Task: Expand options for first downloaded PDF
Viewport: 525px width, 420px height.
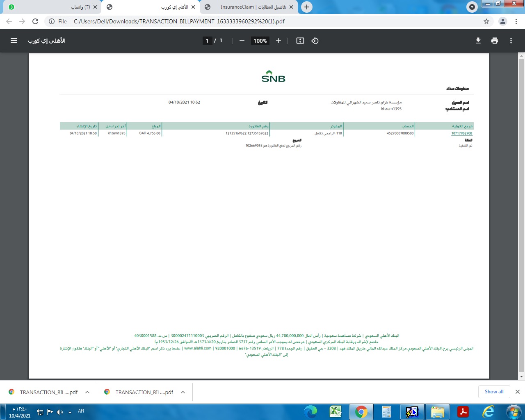Action: tap(87, 392)
